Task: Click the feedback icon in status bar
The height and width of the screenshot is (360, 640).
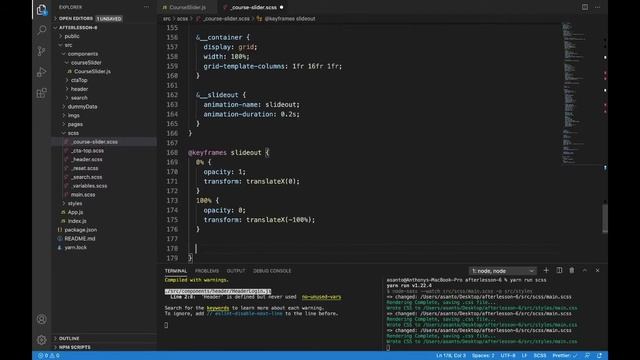Action: (x=587, y=356)
